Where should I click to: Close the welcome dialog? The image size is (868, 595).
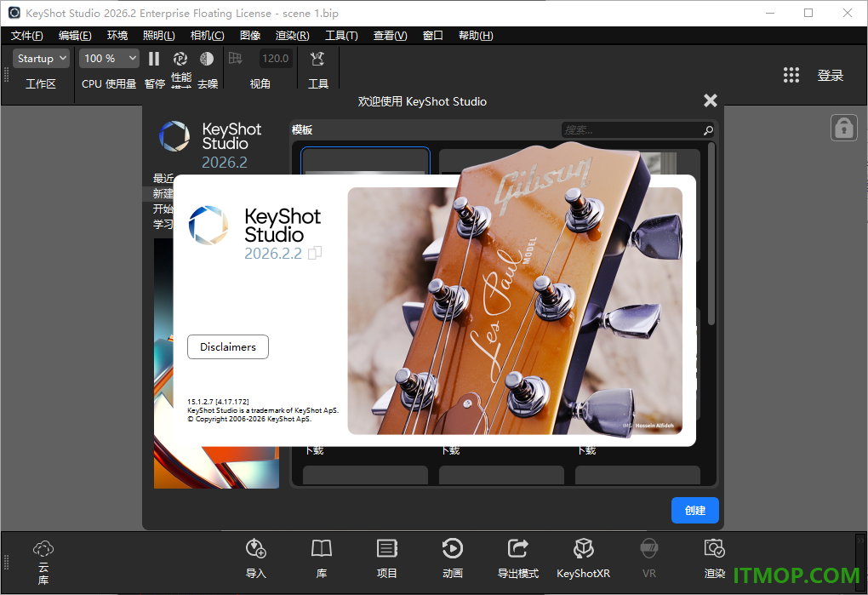click(711, 100)
